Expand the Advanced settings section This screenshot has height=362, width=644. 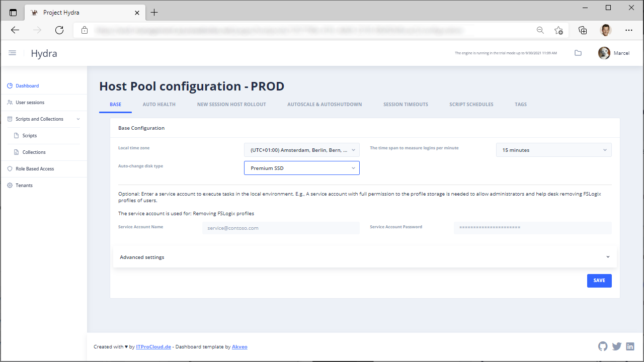tap(365, 257)
